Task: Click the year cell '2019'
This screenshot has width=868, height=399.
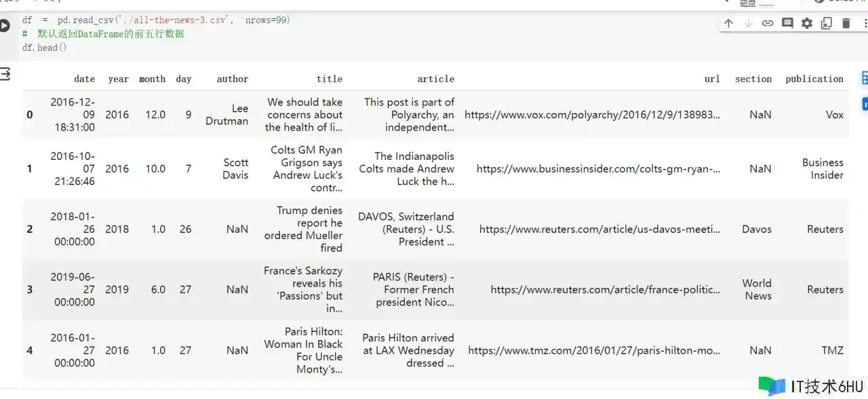Action: pyautogui.click(x=117, y=289)
